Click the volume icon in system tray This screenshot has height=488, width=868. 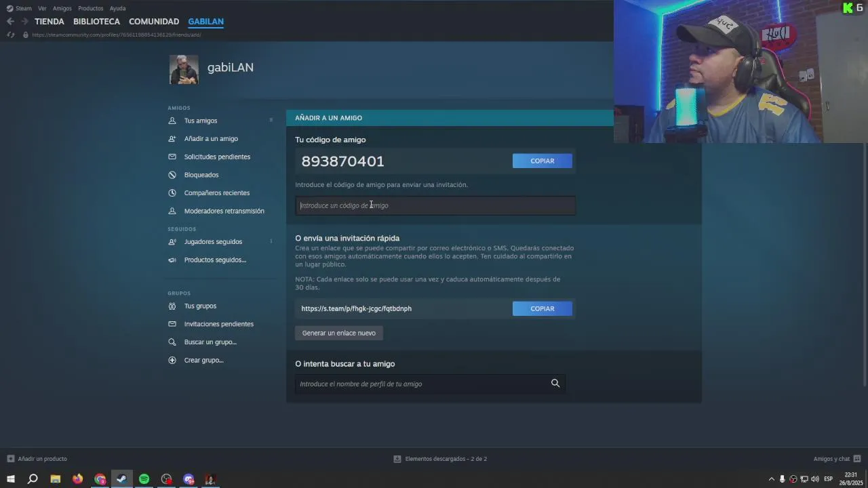point(815,479)
